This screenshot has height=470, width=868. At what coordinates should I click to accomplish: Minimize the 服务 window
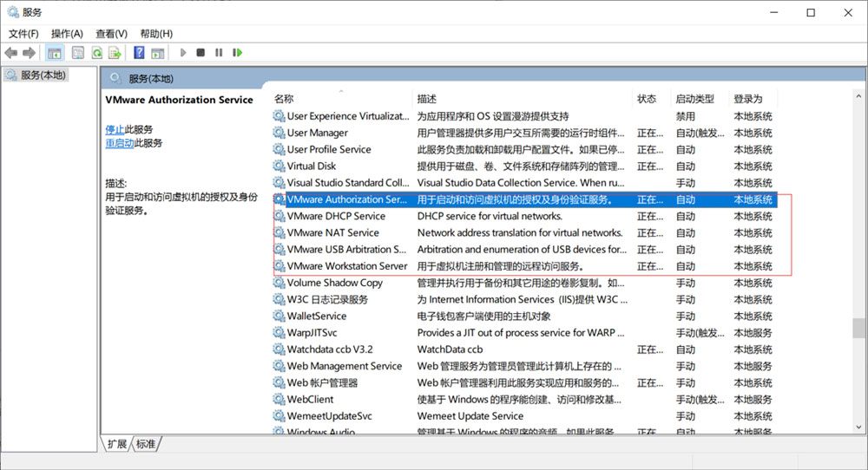point(774,12)
